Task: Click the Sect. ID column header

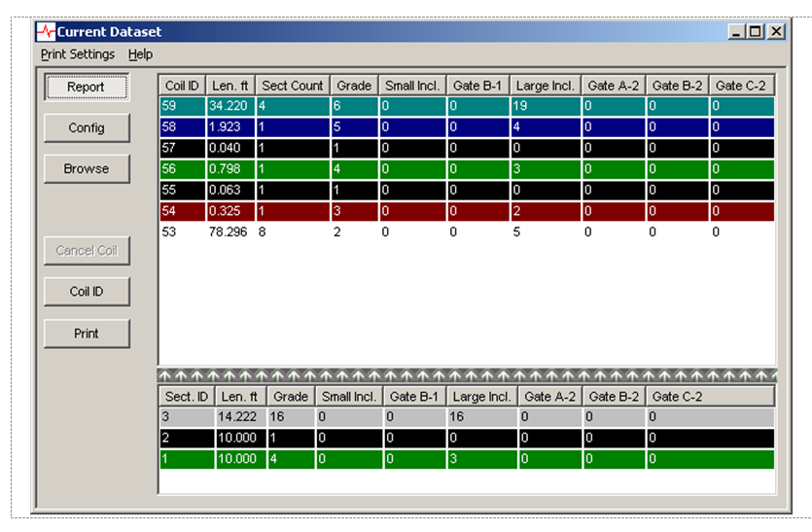Action: pos(187,396)
